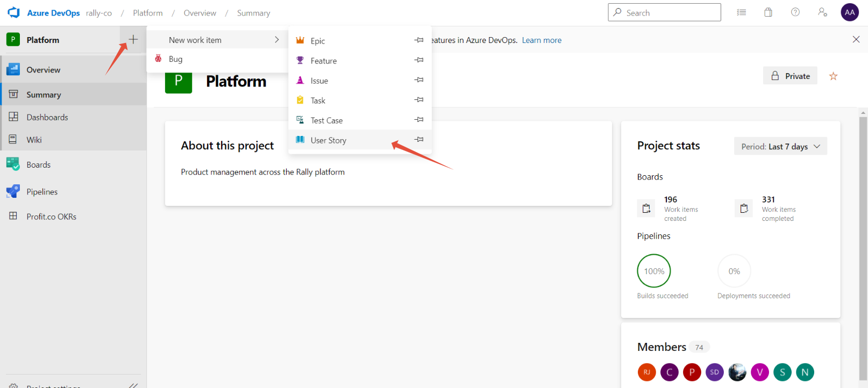The height and width of the screenshot is (388, 868).
Task: Select Bug from the add menu
Action: (x=217, y=59)
